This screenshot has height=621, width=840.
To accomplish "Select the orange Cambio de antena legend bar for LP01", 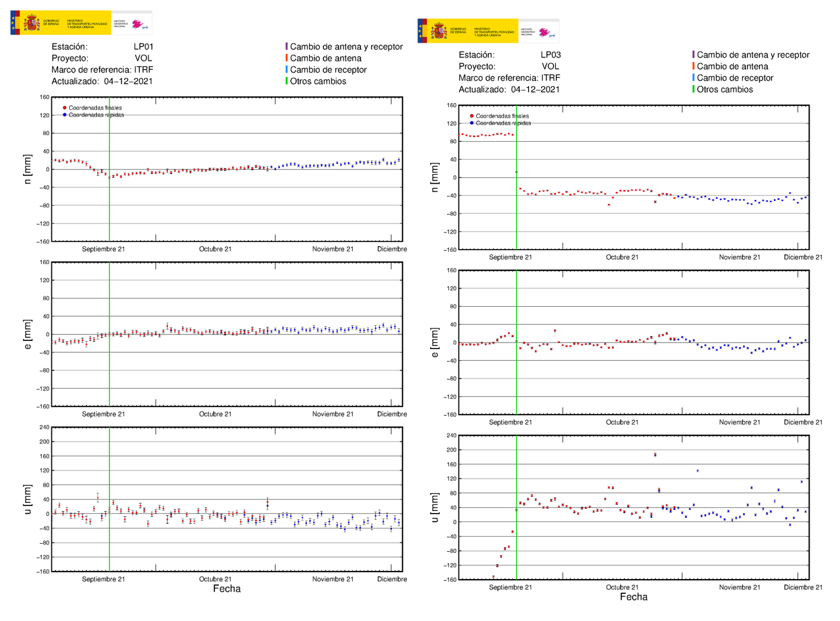I will (287, 58).
